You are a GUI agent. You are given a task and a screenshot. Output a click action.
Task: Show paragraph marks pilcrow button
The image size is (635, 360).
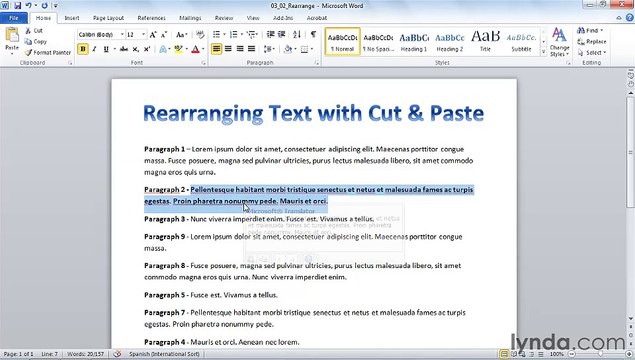(x=313, y=35)
